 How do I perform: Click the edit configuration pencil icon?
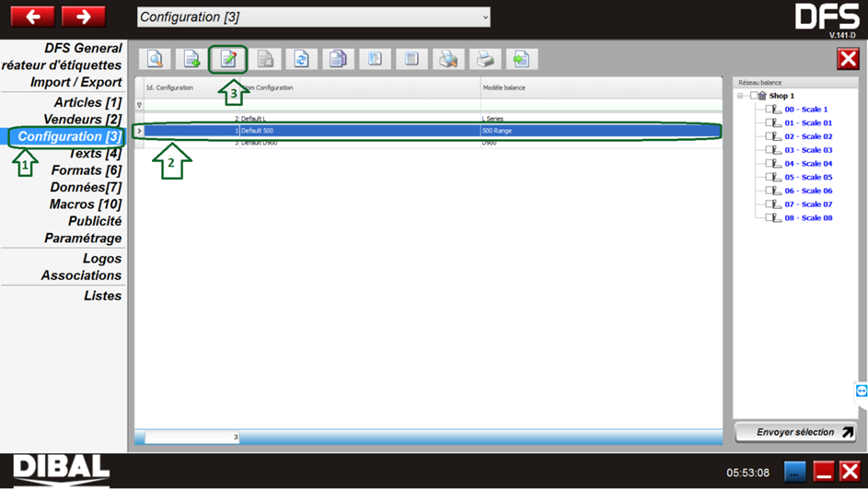(x=227, y=59)
